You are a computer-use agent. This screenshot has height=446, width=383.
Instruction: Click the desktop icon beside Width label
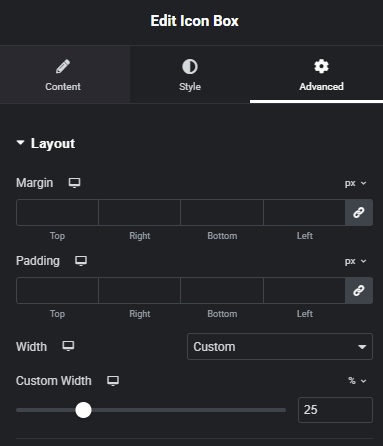68,346
